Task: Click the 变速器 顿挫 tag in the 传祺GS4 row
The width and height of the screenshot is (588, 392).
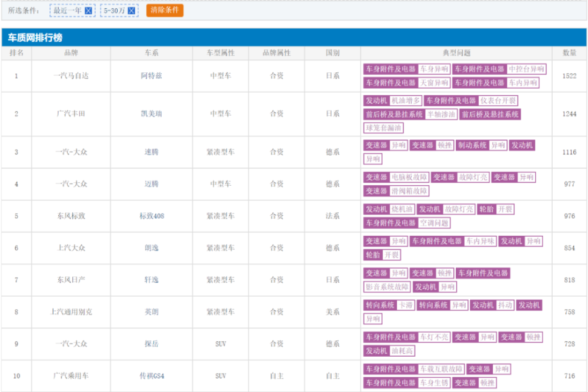Action: [x=475, y=383]
